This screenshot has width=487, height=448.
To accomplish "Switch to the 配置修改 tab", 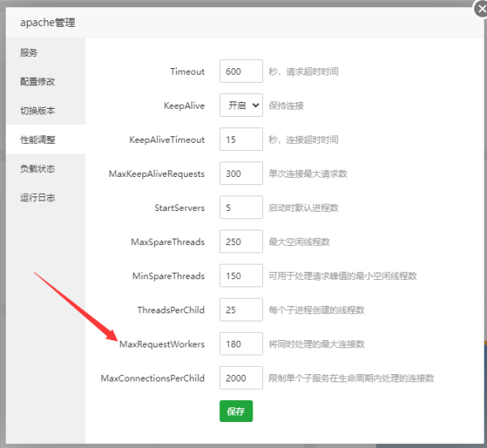I will pyautogui.click(x=37, y=82).
